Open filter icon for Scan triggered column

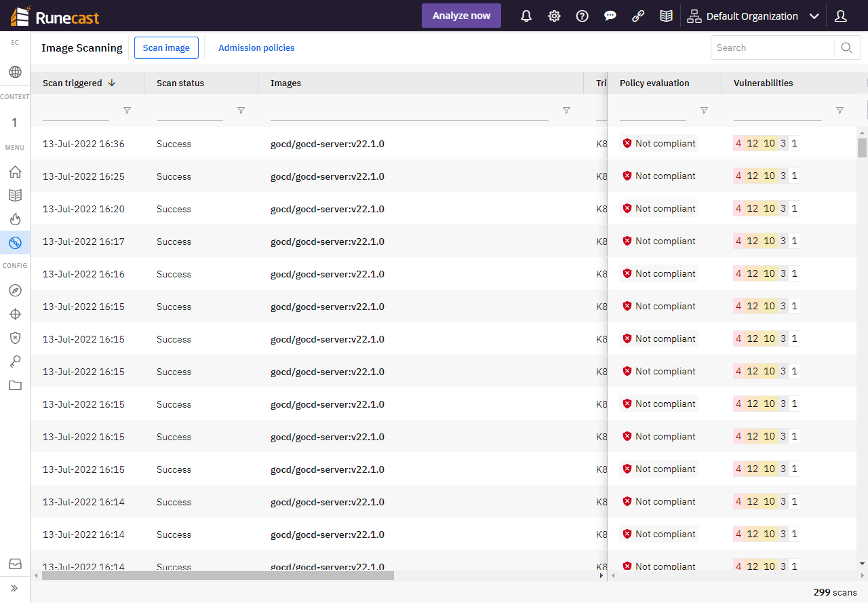(x=127, y=111)
